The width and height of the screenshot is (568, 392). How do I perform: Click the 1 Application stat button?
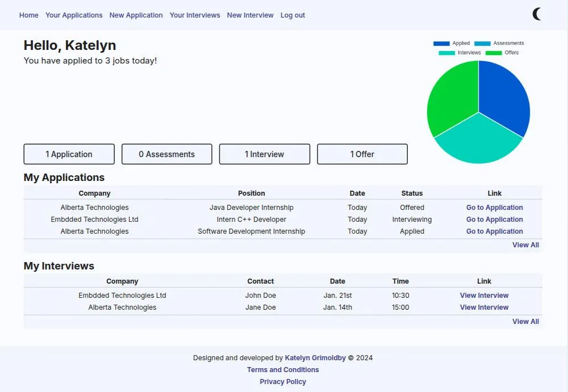click(x=69, y=154)
